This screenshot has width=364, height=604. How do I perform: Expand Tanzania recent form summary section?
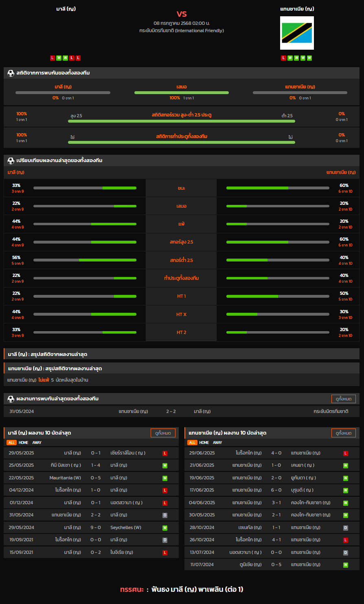pyautogui.click(x=182, y=368)
